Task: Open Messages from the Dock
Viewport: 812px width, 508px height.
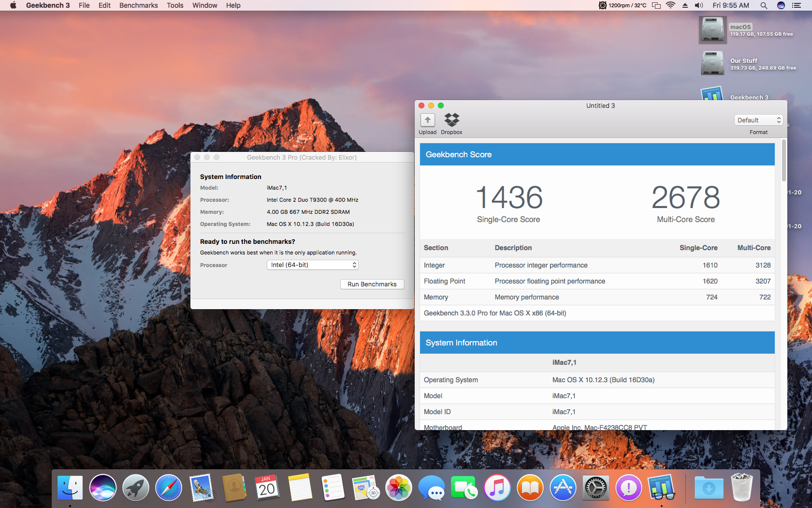Action: tap(432, 488)
